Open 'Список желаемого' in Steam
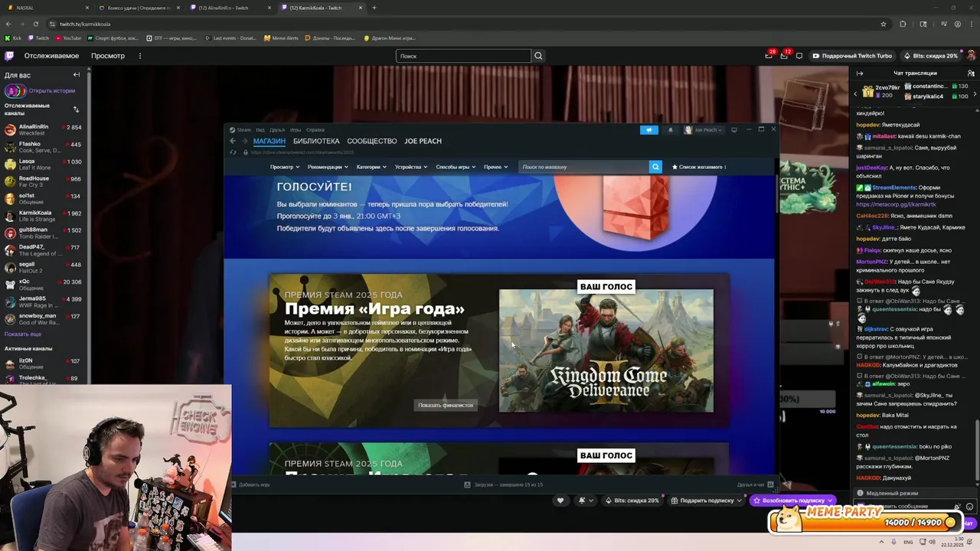 (x=699, y=167)
